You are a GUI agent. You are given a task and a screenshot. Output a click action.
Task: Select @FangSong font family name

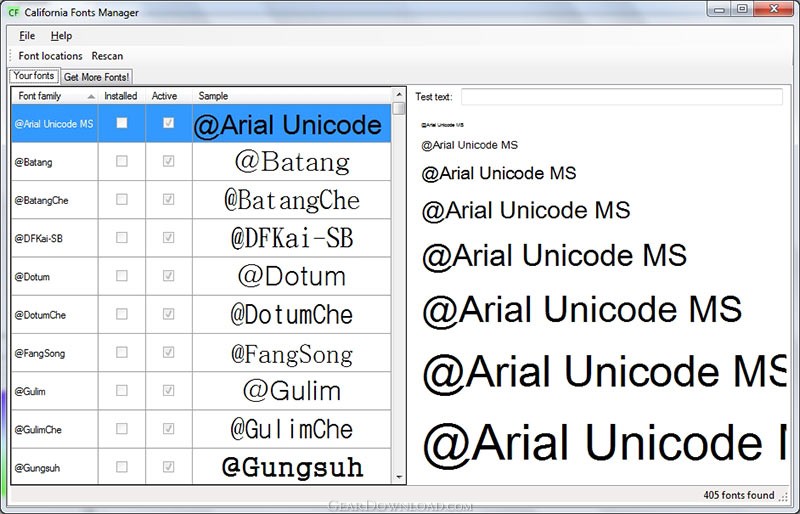coord(40,354)
